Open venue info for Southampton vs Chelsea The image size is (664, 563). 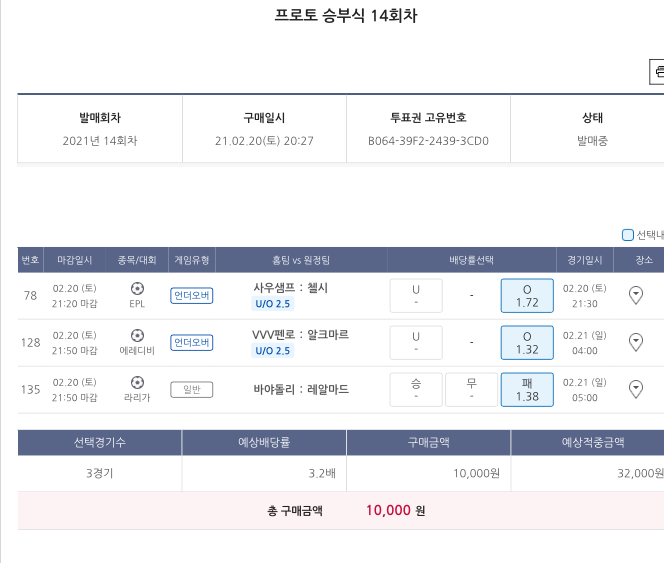tap(635, 295)
